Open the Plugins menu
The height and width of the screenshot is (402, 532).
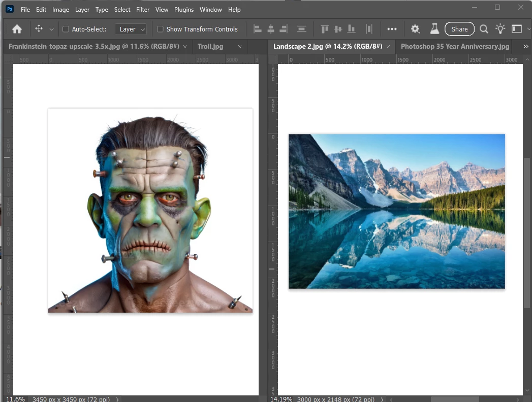click(x=184, y=10)
